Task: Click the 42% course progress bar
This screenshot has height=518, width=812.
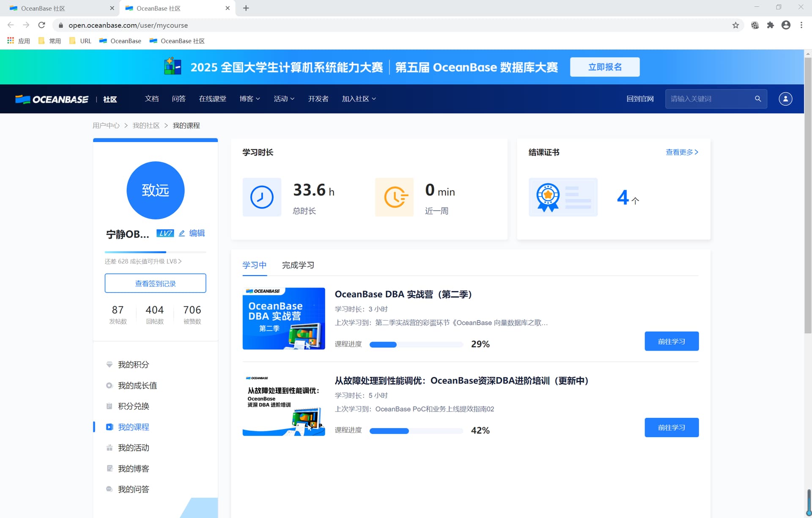Action: click(416, 431)
